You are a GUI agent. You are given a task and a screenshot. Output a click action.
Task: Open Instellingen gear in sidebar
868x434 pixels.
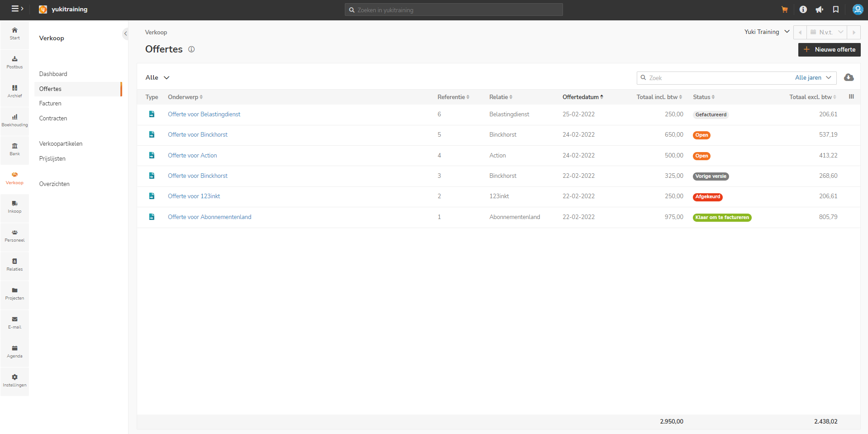tap(14, 381)
